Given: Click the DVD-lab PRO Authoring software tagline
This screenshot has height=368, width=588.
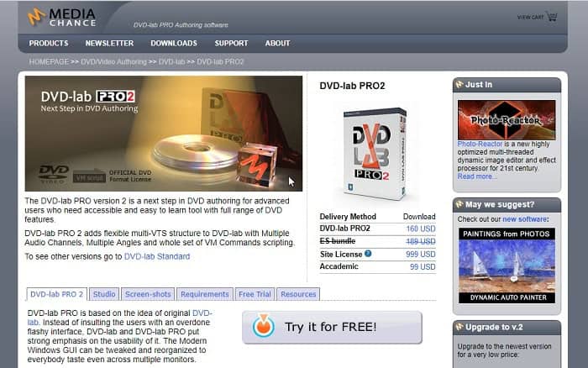Looking at the screenshot, I should (181, 25).
